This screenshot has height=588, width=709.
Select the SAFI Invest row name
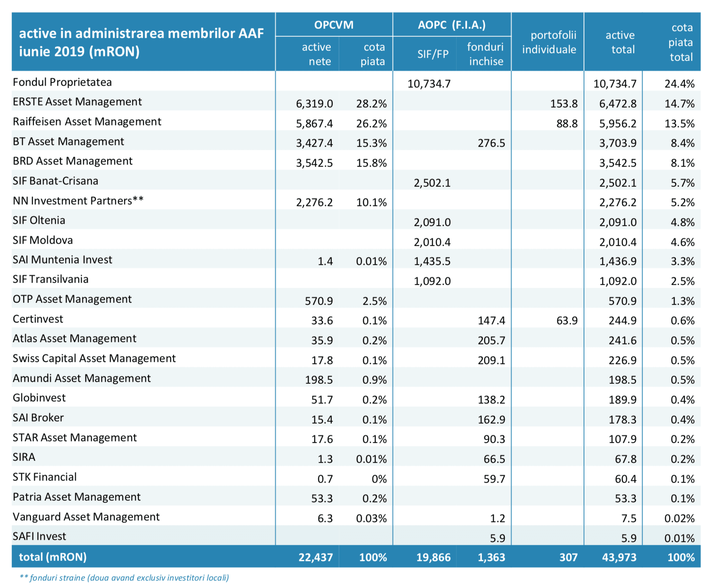point(39,536)
